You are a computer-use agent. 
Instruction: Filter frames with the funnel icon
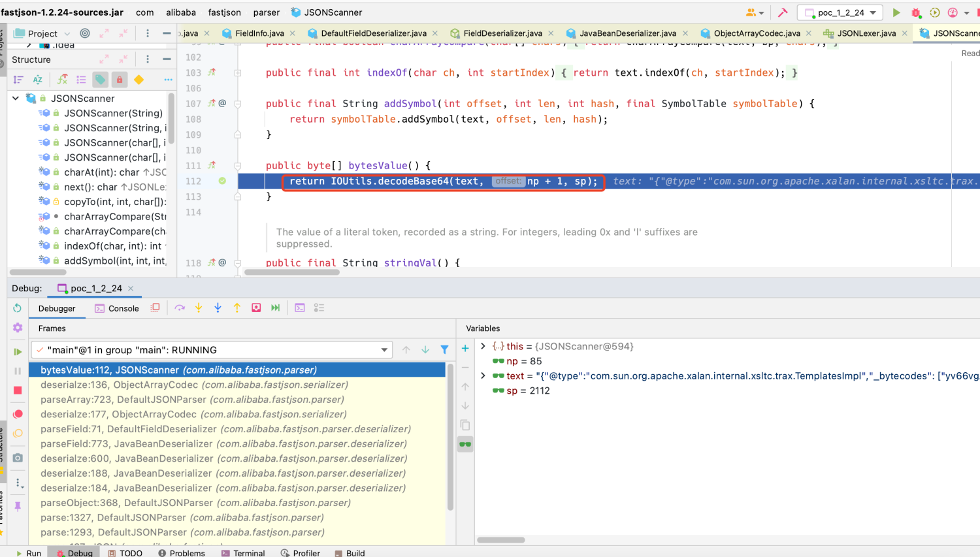pos(444,350)
